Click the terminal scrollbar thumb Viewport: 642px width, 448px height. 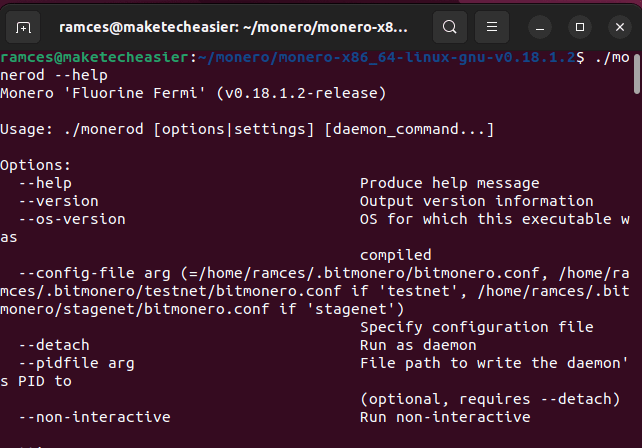click(x=637, y=73)
